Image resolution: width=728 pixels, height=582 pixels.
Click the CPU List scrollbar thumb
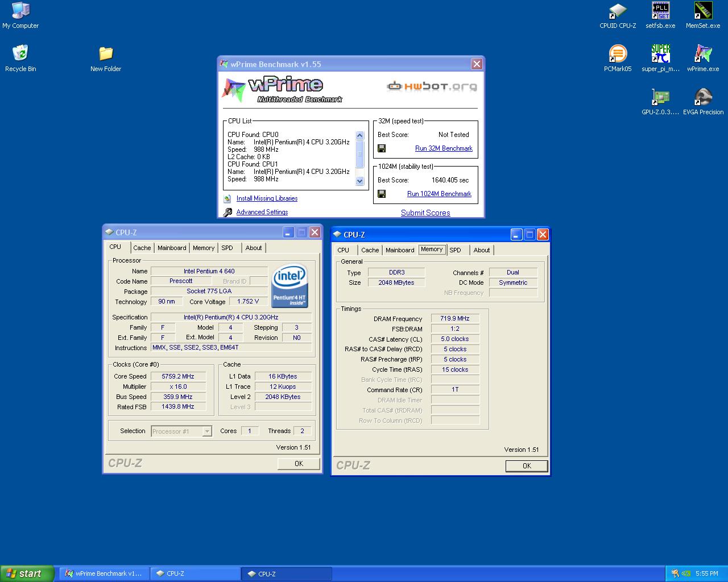pos(359,154)
